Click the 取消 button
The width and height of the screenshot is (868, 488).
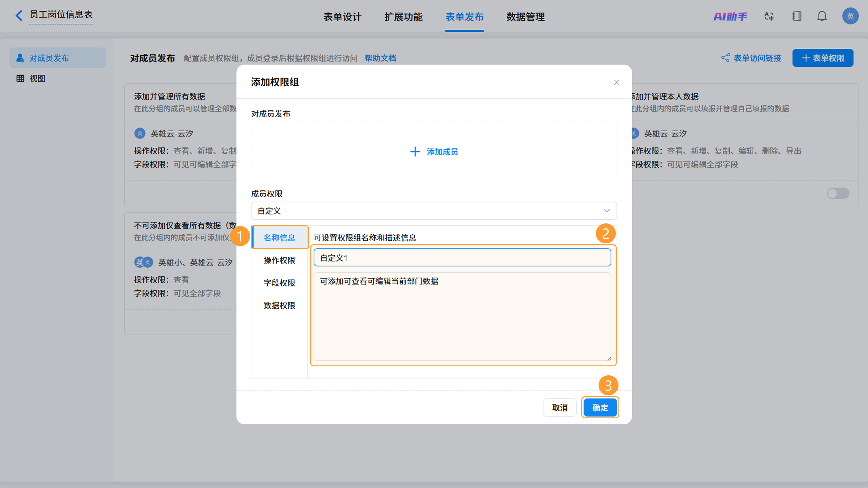point(560,408)
